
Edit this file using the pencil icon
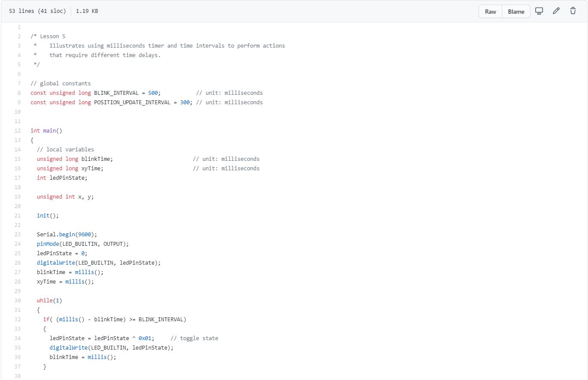556,11
